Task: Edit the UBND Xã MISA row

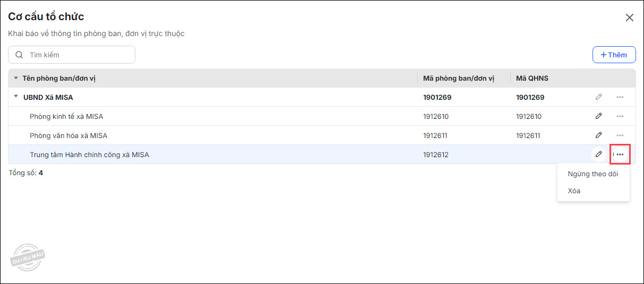Action: coord(598,97)
